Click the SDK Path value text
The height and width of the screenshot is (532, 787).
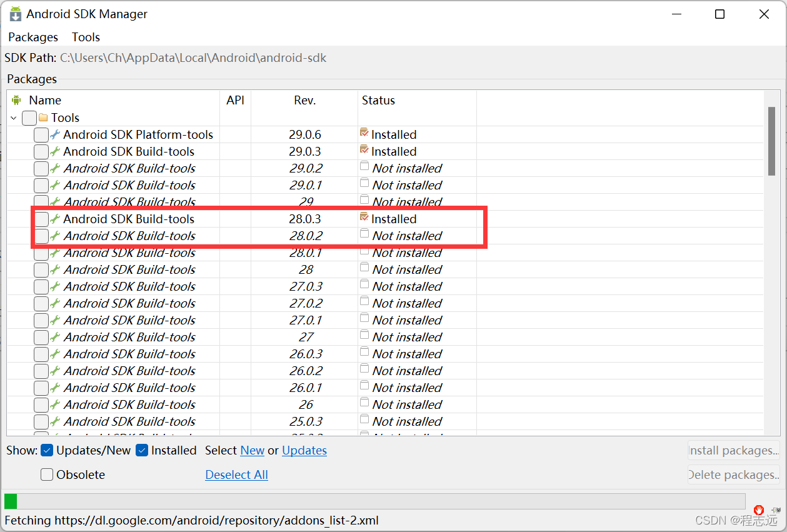(193, 58)
